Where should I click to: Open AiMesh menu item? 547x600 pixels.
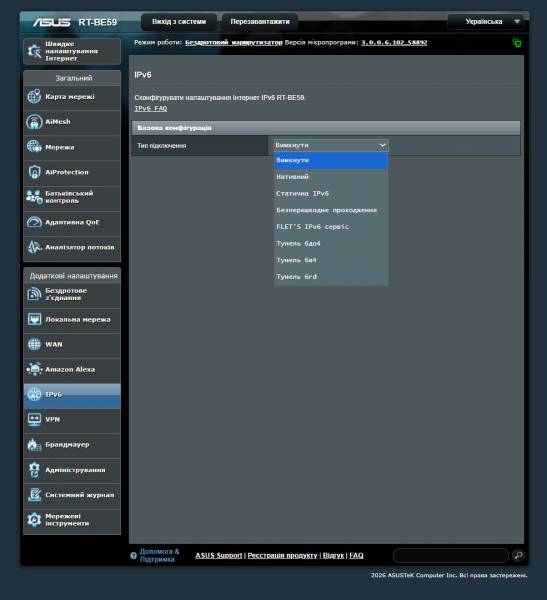[72, 122]
